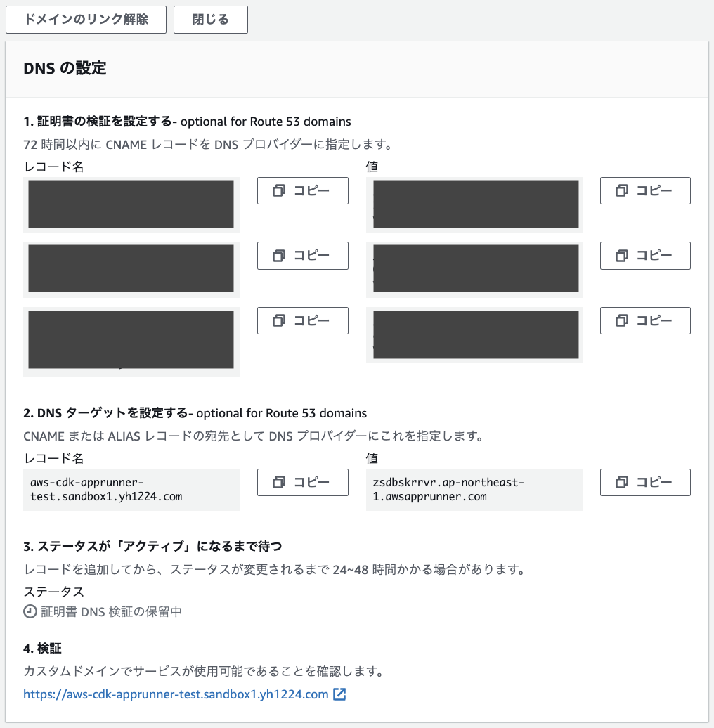Copy the zsdbskrrvr awsapprunner target value
The height and width of the screenshot is (728, 714).
tap(644, 482)
